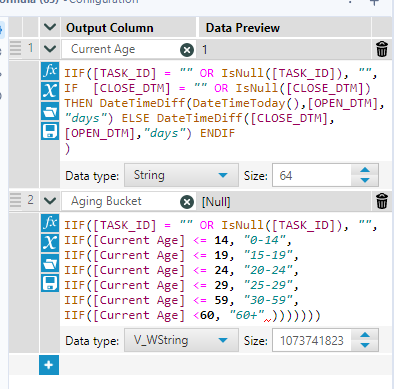Screen dimensions: 394x389
Task: Click into the Current Age formula editor
Action: (225, 111)
